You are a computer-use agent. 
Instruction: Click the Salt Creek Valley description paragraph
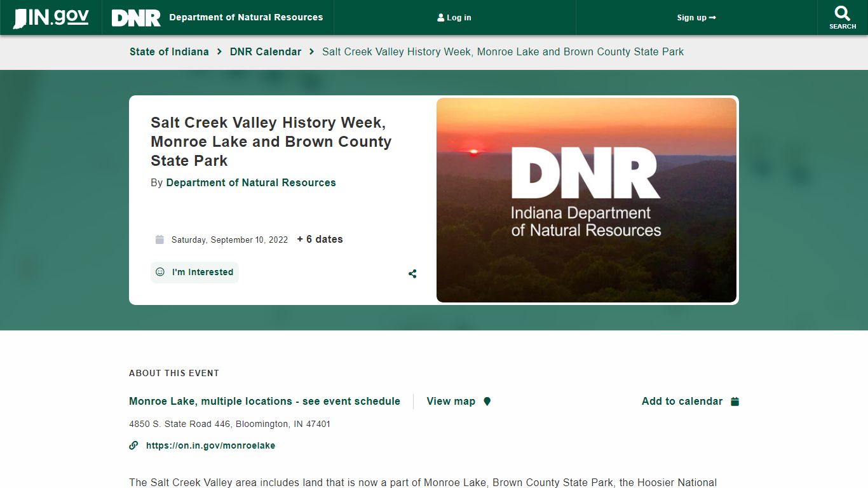pos(423,483)
